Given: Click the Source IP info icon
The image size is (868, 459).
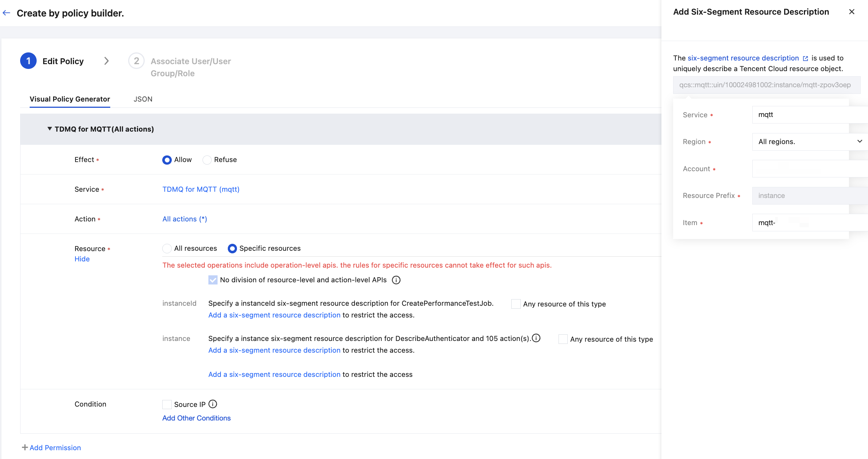Looking at the screenshot, I should click(x=213, y=404).
